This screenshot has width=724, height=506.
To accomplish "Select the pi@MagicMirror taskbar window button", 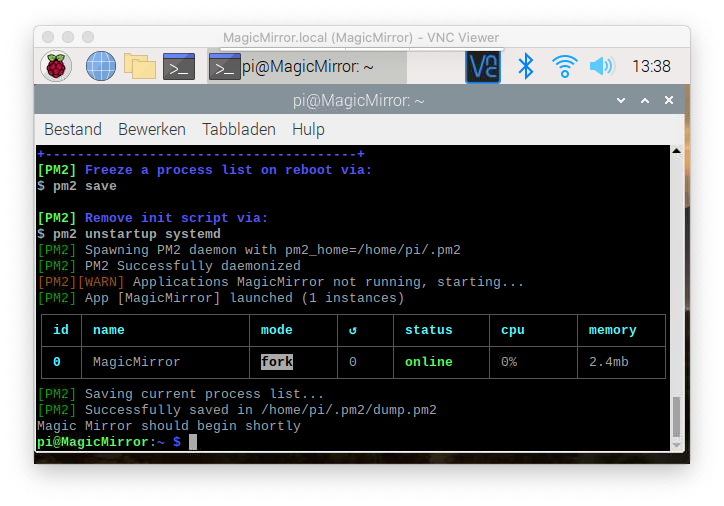I will (307, 67).
